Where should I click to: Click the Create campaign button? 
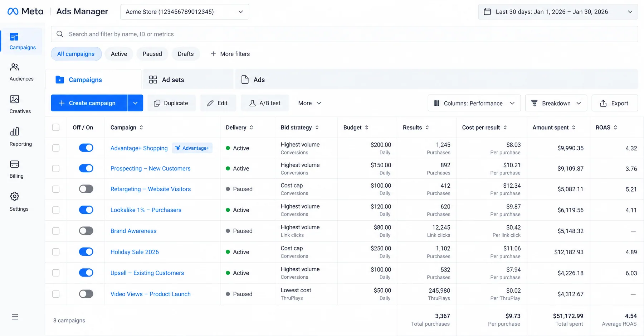[x=89, y=103]
